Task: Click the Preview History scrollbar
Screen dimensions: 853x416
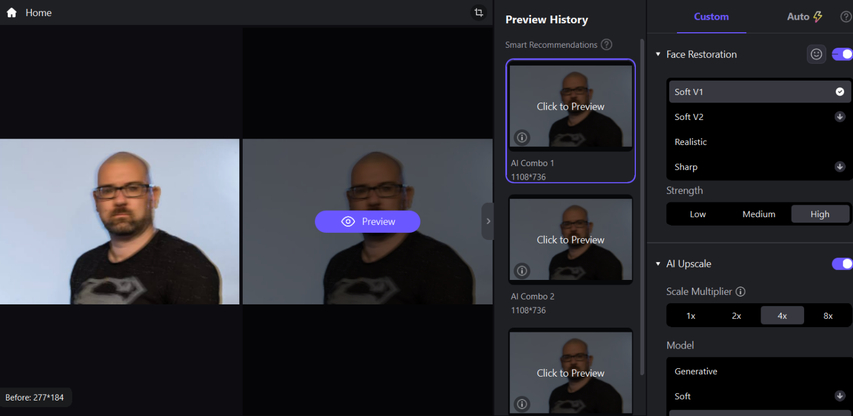Action: 642,207
